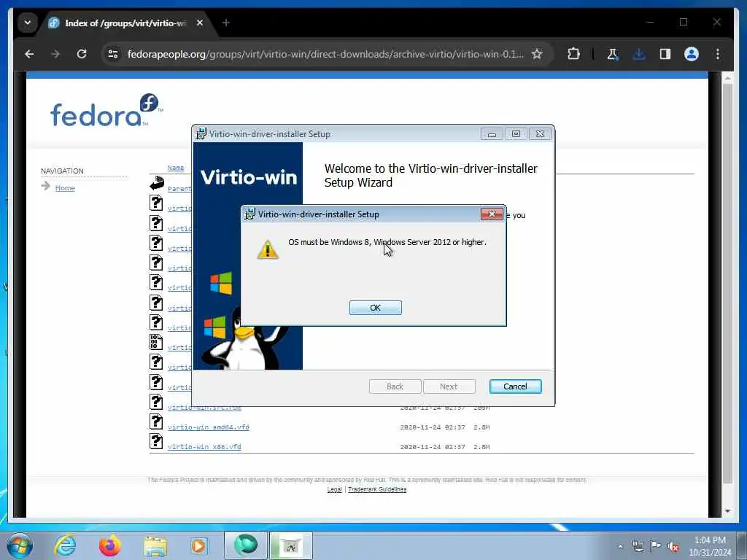747x560 pixels.
Task: Open virtio-win_amd64.vfd link
Action: (x=208, y=427)
